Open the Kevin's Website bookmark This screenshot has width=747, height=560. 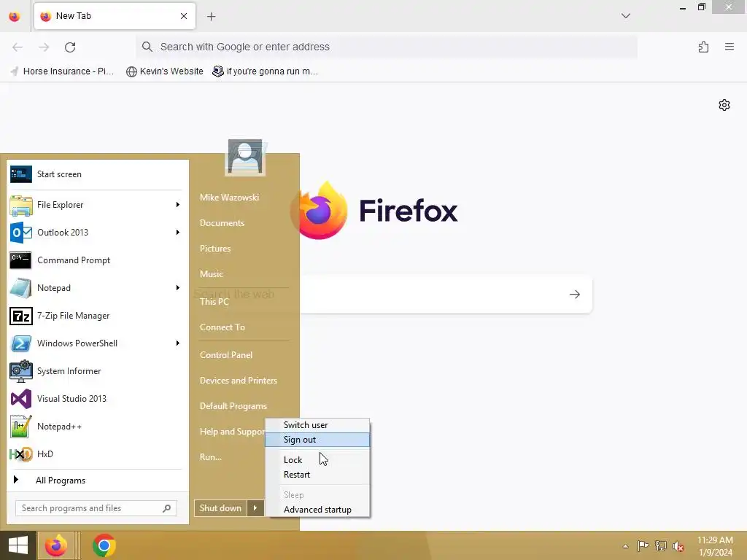165,71
